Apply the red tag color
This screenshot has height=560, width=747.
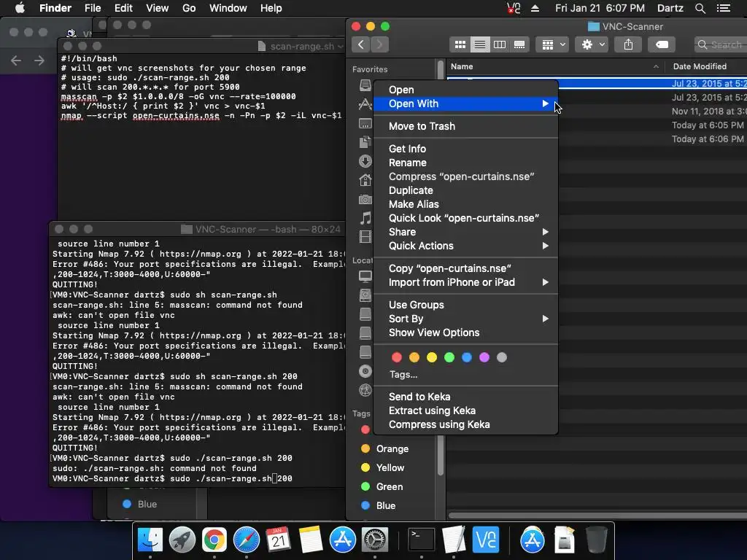(396, 357)
